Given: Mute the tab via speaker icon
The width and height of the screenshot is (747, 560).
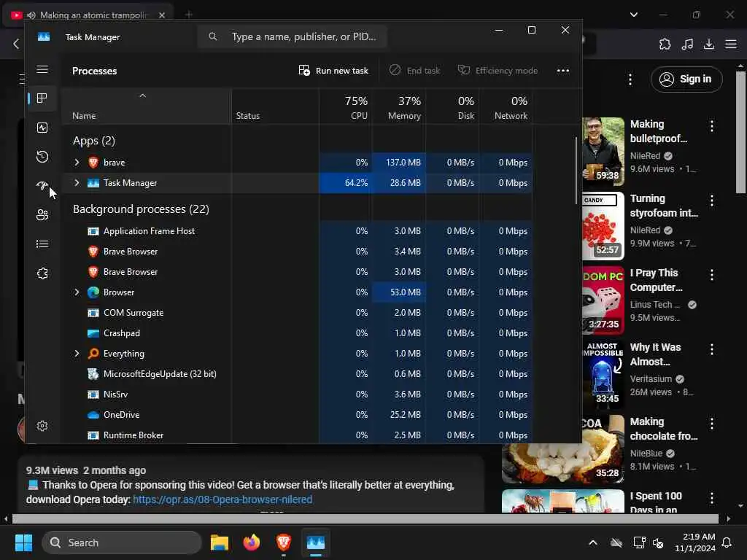Looking at the screenshot, I should pyautogui.click(x=31, y=15).
